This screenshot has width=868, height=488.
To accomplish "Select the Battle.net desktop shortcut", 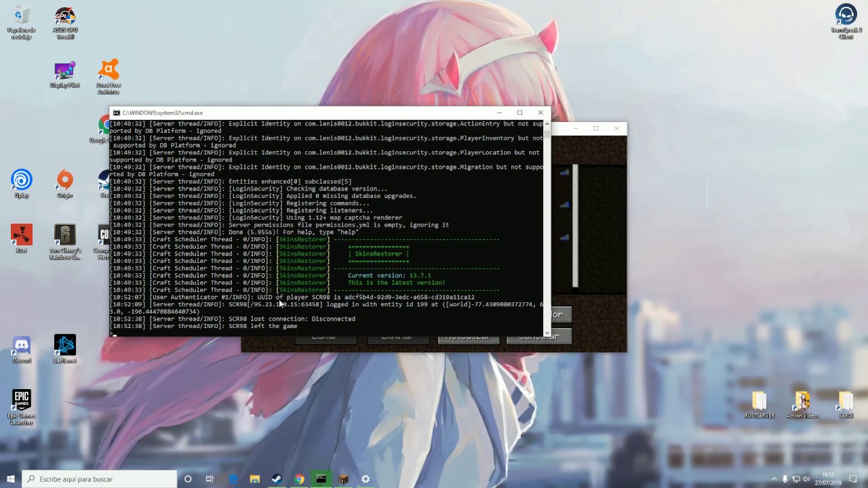I will pyautogui.click(x=65, y=349).
